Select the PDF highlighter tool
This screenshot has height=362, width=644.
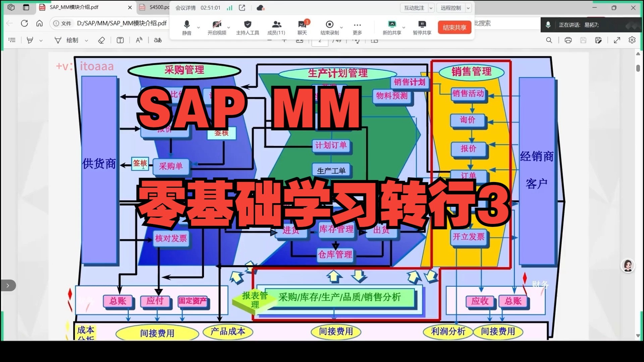click(30, 40)
